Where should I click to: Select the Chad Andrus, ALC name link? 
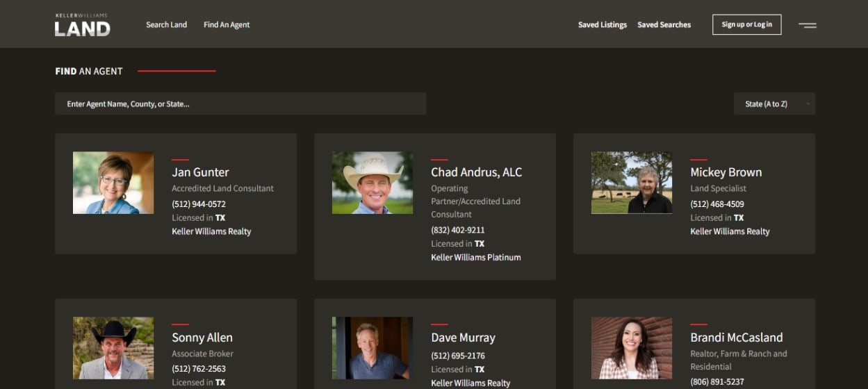click(x=476, y=172)
